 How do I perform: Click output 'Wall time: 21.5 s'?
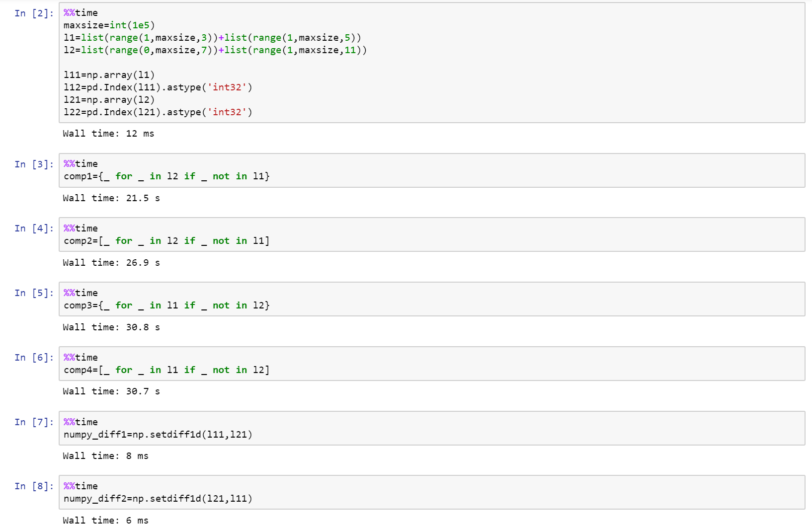pyautogui.click(x=111, y=198)
